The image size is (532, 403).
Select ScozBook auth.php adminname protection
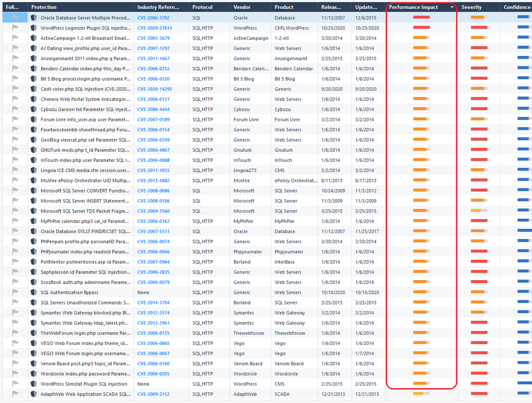[86, 282]
